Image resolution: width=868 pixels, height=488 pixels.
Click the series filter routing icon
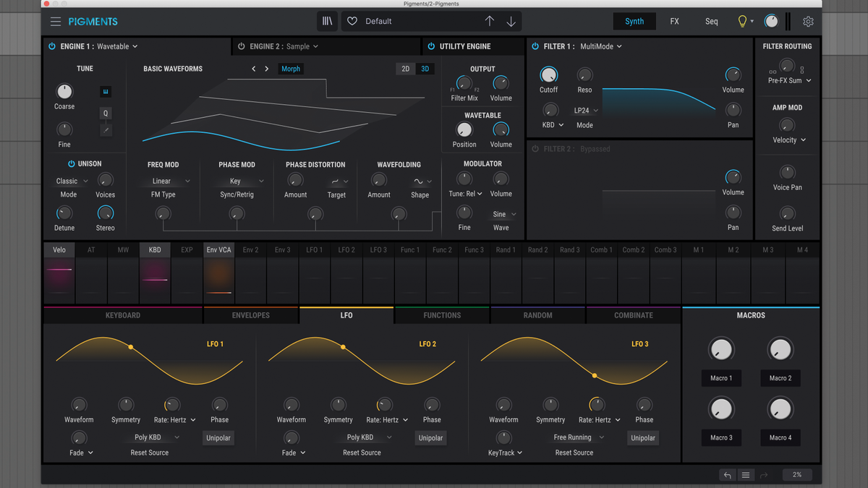802,70
